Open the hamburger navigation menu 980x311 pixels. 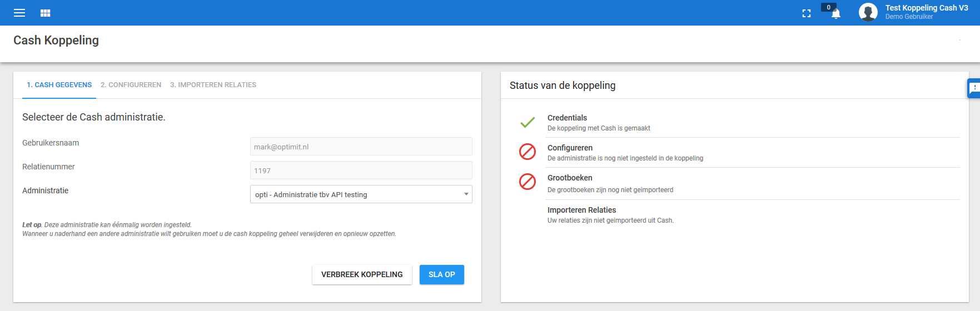(19, 13)
